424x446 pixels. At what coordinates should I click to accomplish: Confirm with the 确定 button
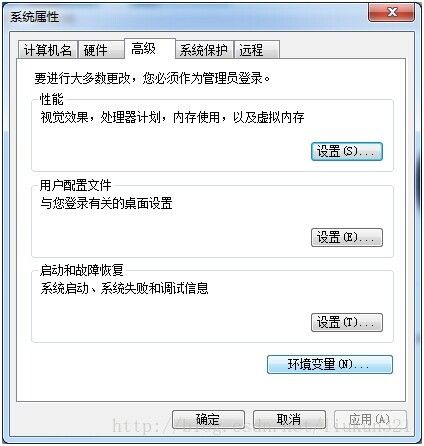tap(208, 419)
